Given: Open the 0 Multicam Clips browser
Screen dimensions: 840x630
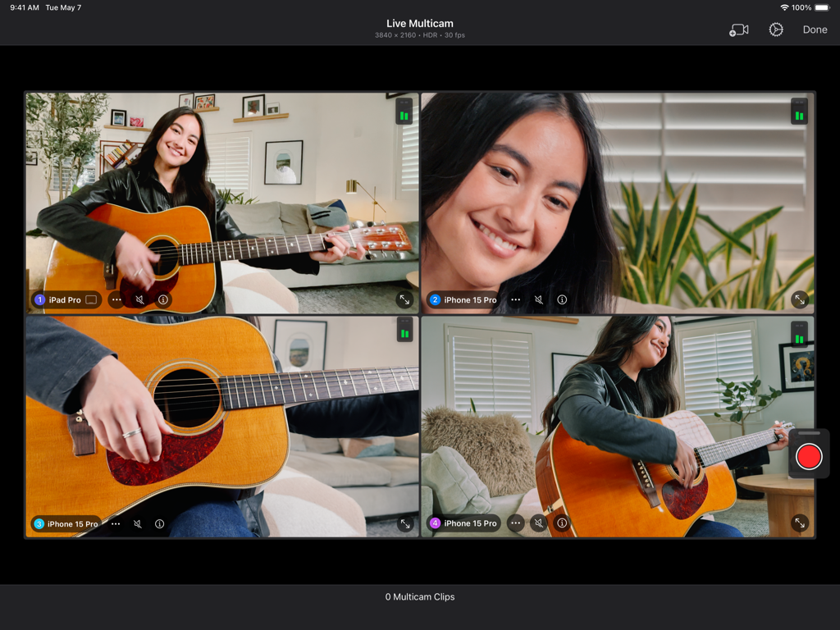Looking at the screenshot, I should (x=419, y=596).
